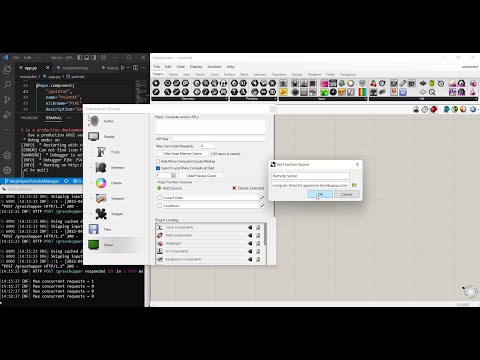This screenshot has width=480, height=360.
Task: Select the Fonts category icon
Action: click(101, 152)
